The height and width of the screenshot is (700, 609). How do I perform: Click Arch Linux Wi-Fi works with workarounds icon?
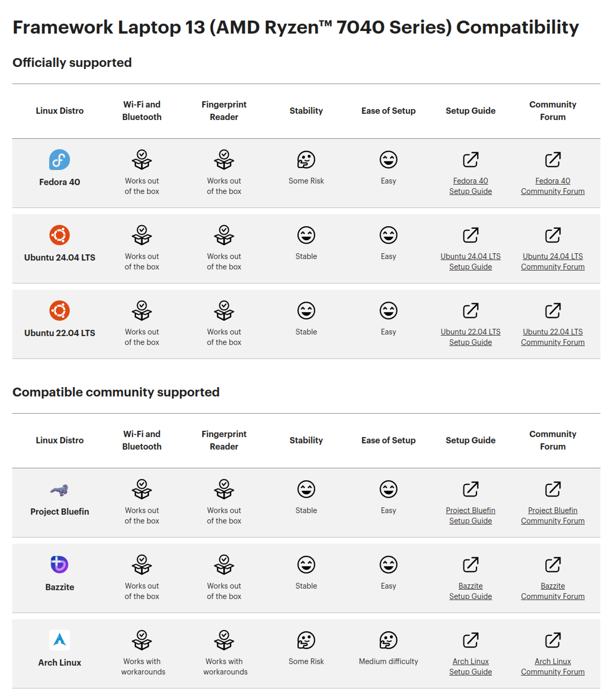tap(142, 640)
